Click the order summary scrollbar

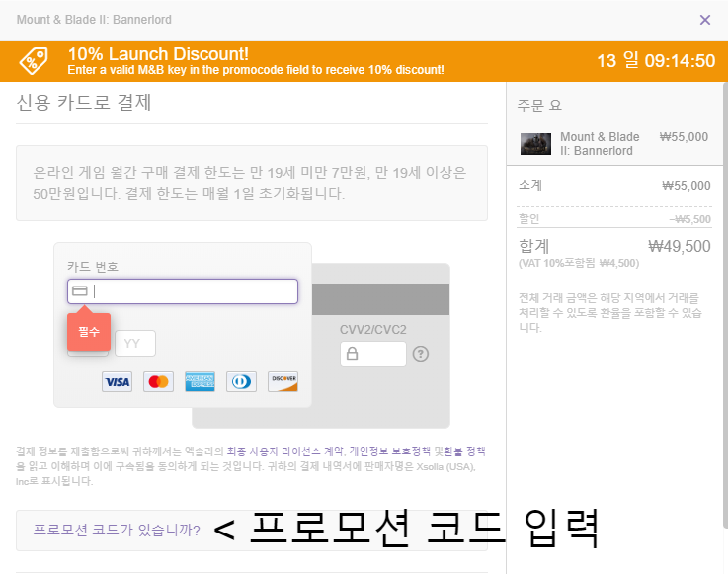pos(725,304)
